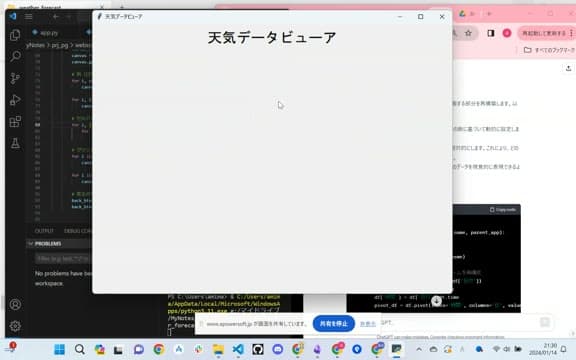Open the notification bell in the taskbar

click(x=564, y=349)
